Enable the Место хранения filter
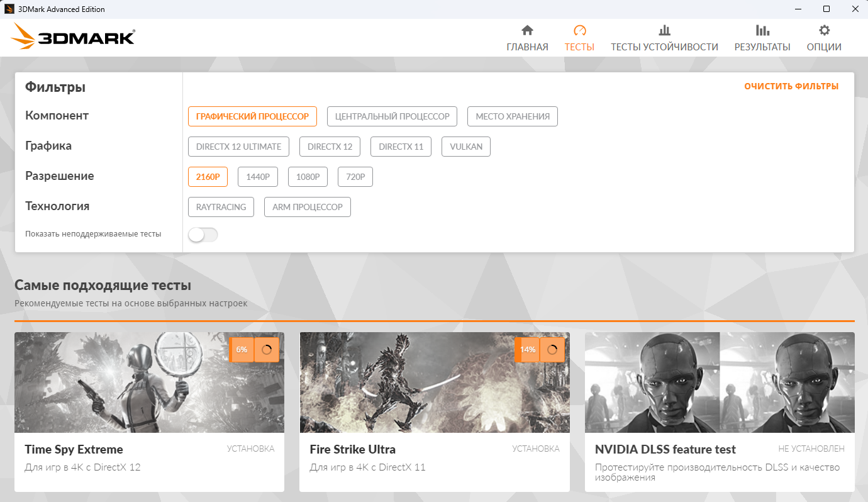Viewport: 868px width, 502px height. [513, 116]
